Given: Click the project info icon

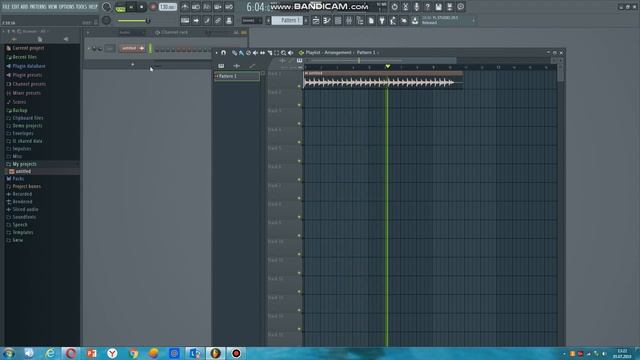Looking at the screenshot, I should (x=460, y=7).
